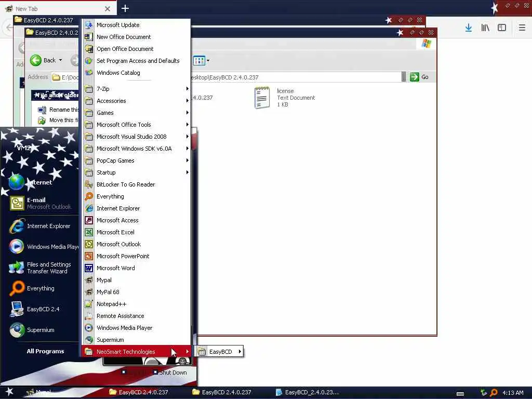Select the license text document file
The height and width of the screenshot is (399, 532).
pos(285,98)
